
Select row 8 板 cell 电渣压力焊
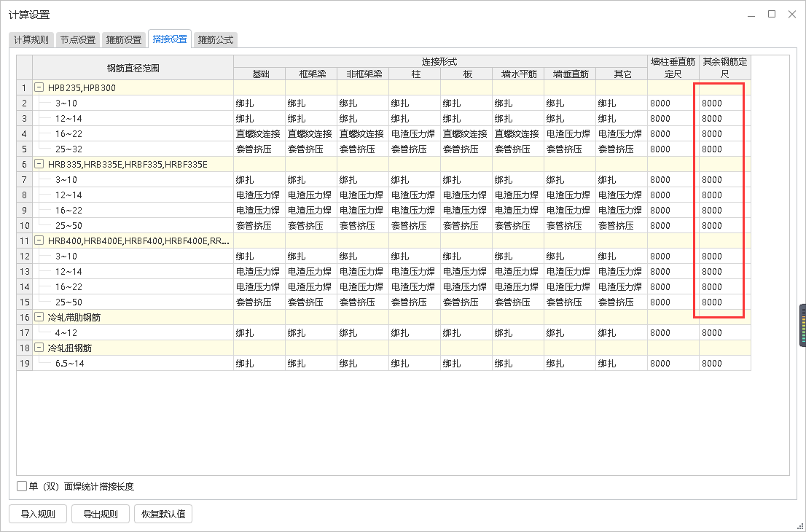point(466,195)
